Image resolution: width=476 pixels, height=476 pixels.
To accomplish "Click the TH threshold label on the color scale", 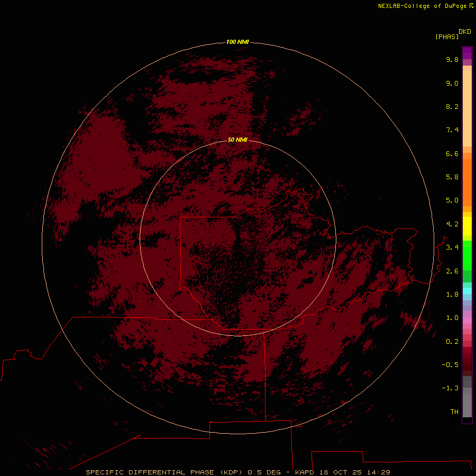I will [x=454, y=412].
